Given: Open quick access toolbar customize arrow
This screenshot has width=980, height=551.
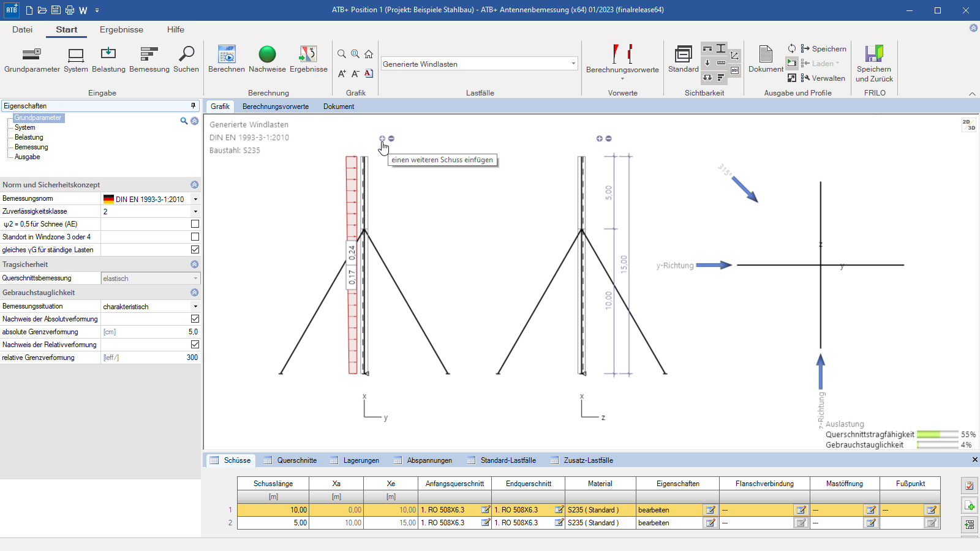Looking at the screenshot, I should pyautogui.click(x=97, y=10).
